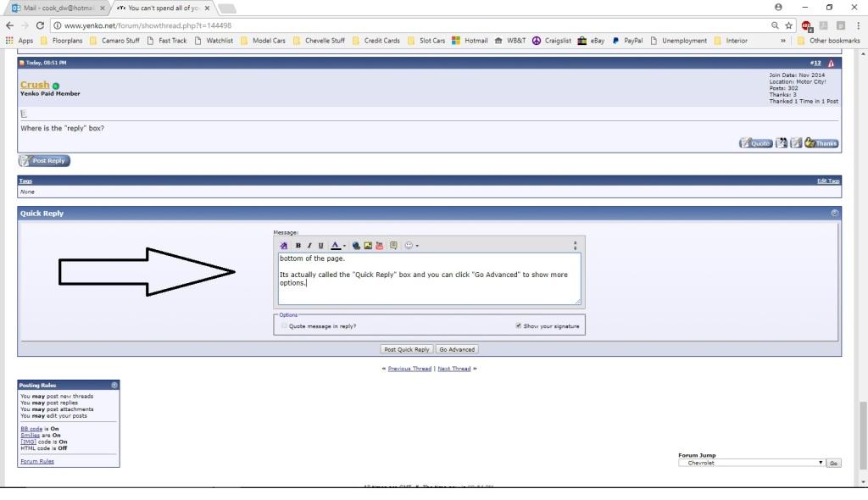Insert an image with the picture icon

368,245
